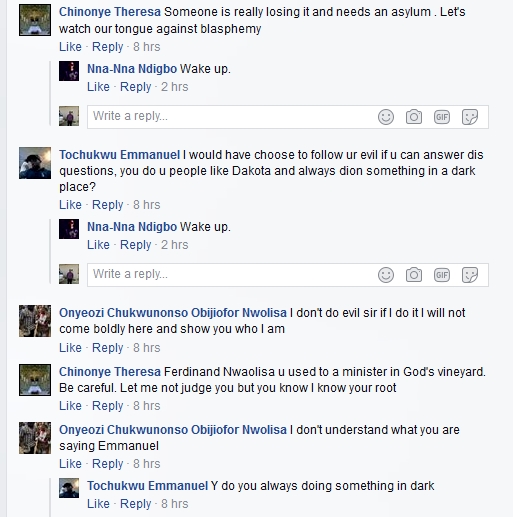This screenshot has width=513, height=517.
Task: Like Chinonye Theresa's blasphemy comment
Action: [x=70, y=47]
